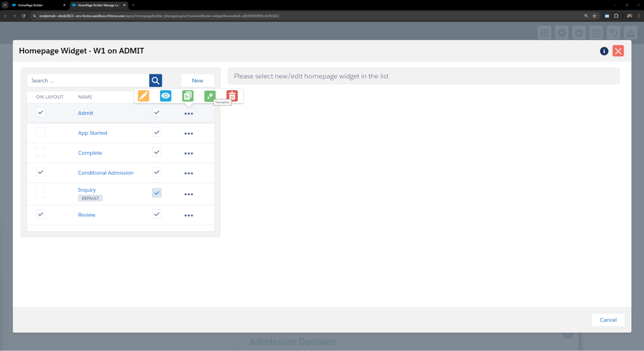The height and width of the screenshot is (351, 644).
Task: Click the New widget button
Action: pos(197,80)
